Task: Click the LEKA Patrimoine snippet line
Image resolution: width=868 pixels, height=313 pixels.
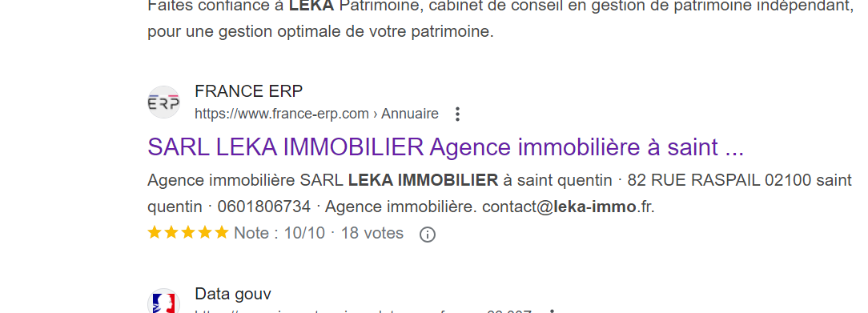Action: click(x=500, y=6)
